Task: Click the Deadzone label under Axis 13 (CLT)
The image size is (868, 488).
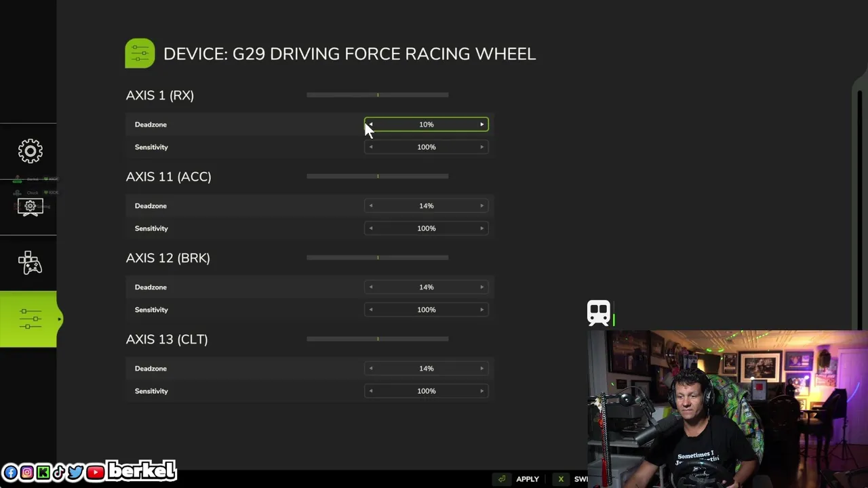Action: point(151,369)
